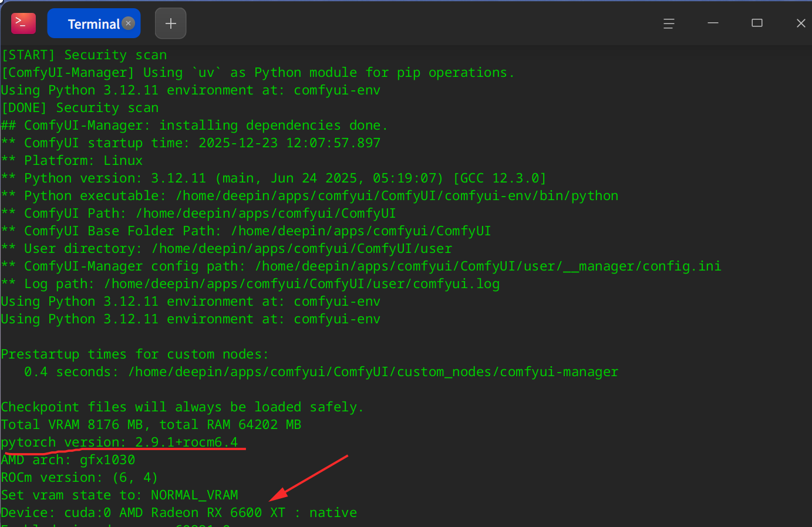
Task: Click the Device cuda:0 AMD Radeon line
Action: [x=179, y=513]
